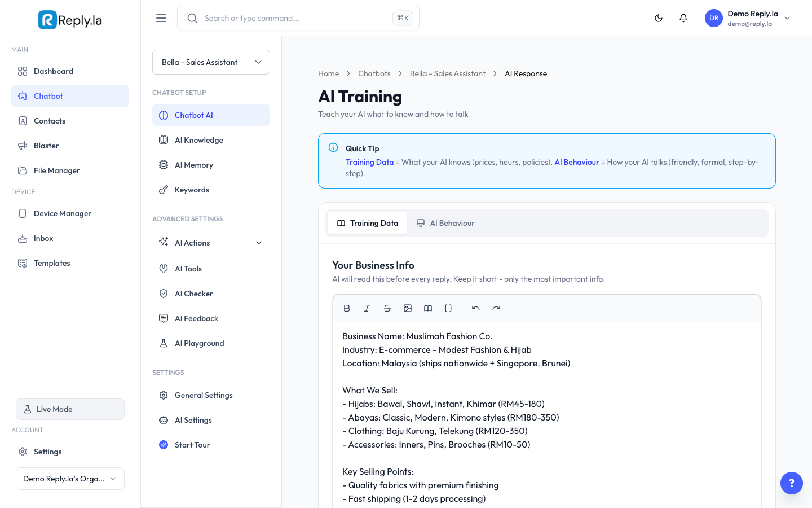Launch the Start Tour
Screen dimensions: 812x508
click(x=211, y=445)
